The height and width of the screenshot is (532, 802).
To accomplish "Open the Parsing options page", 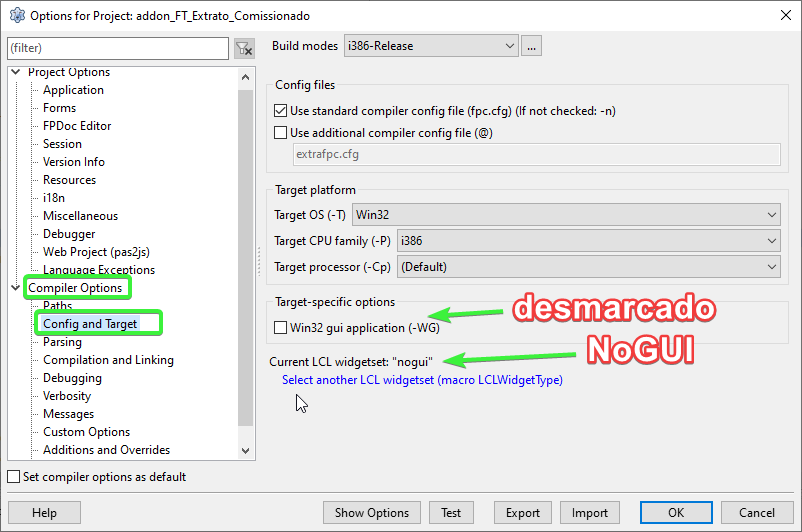I will tap(62, 342).
